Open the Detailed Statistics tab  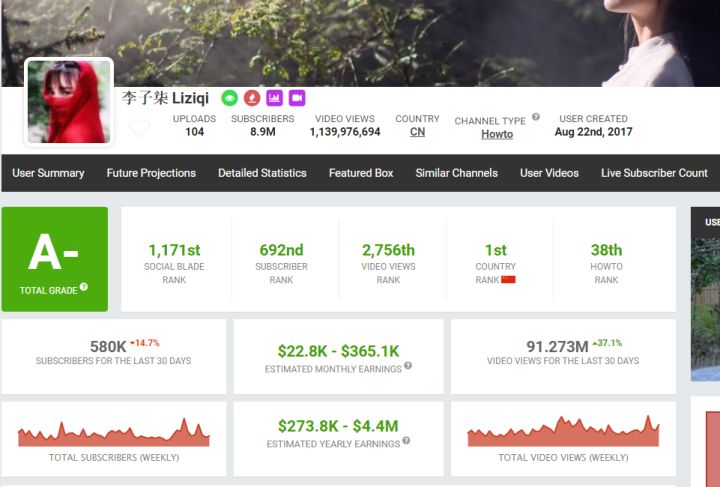click(x=262, y=173)
